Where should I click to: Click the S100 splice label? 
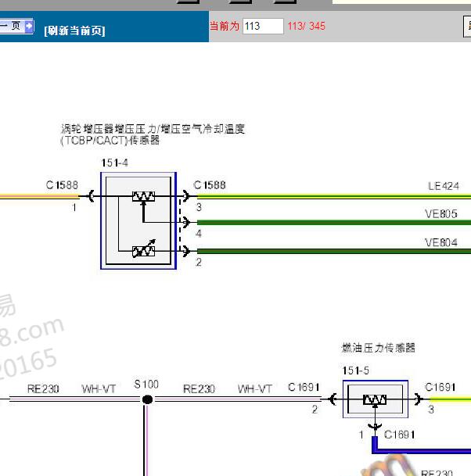coord(146,385)
